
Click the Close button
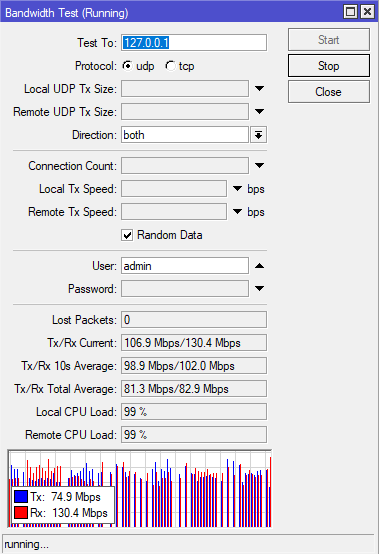[328, 92]
